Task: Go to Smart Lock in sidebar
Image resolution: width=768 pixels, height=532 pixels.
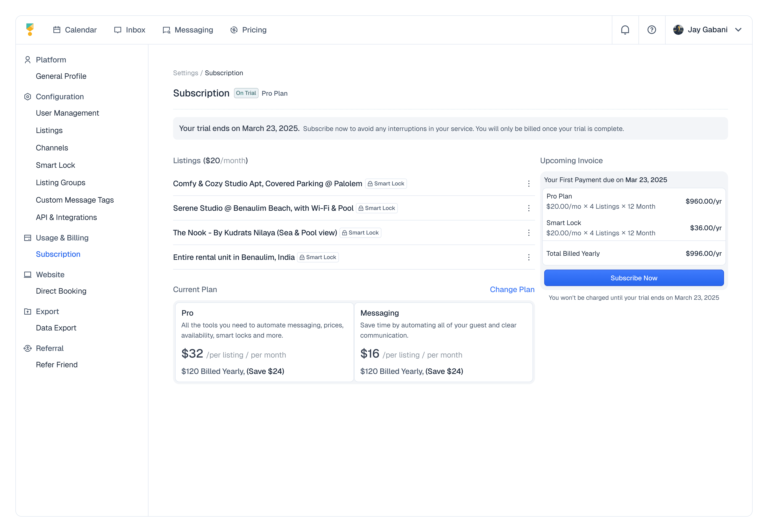Action: point(55,165)
